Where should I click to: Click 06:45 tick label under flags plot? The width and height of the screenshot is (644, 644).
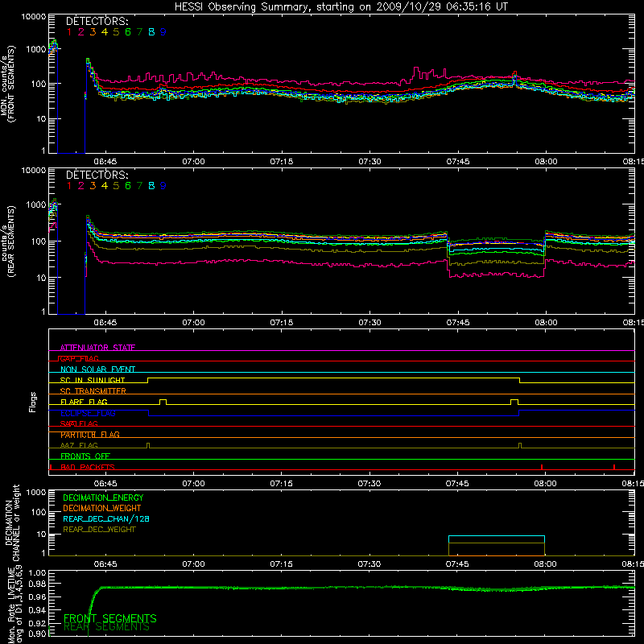105,484
